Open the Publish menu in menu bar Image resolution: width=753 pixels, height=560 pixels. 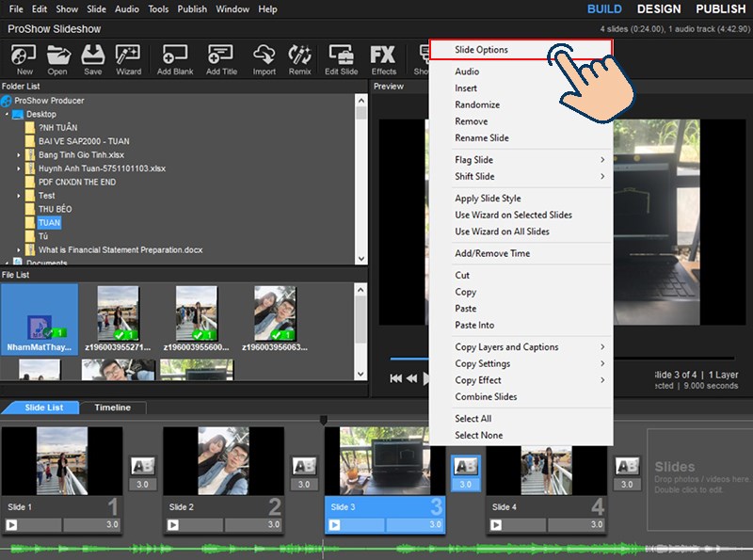click(192, 9)
